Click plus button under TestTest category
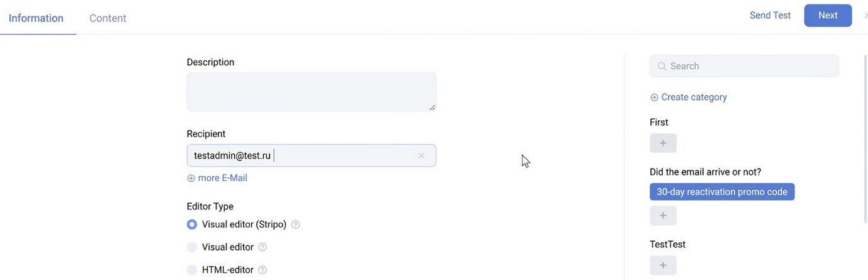The image size is (868, 280). (x=663, y=266)
